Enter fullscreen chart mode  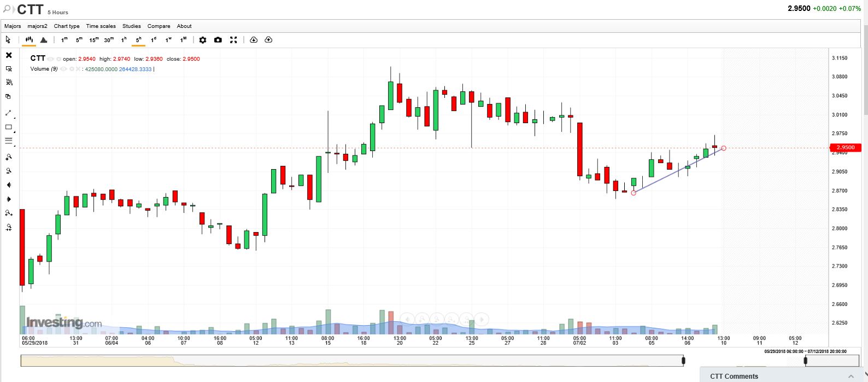pos(233,40)
